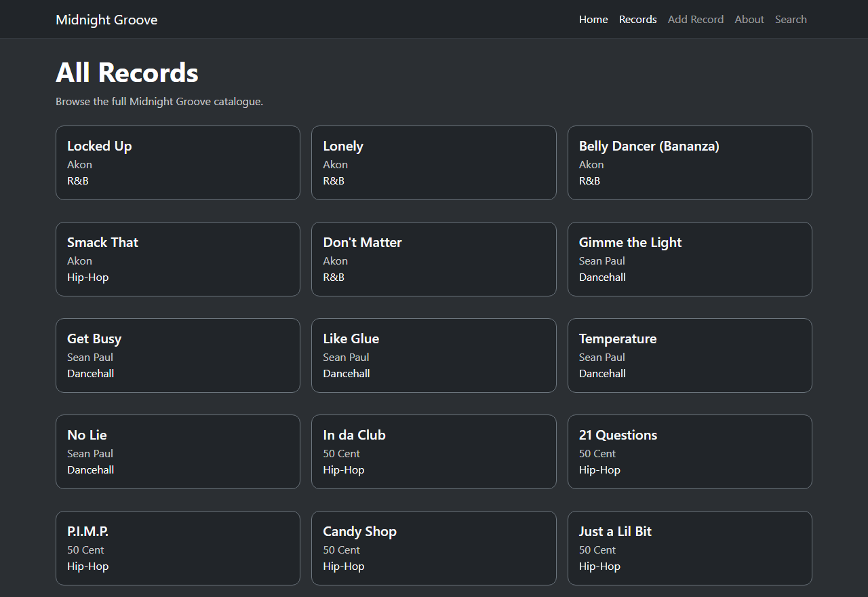This screenshot has height=597, width=868.
Task: Click the Smack That record title
Action: [102, 242]
